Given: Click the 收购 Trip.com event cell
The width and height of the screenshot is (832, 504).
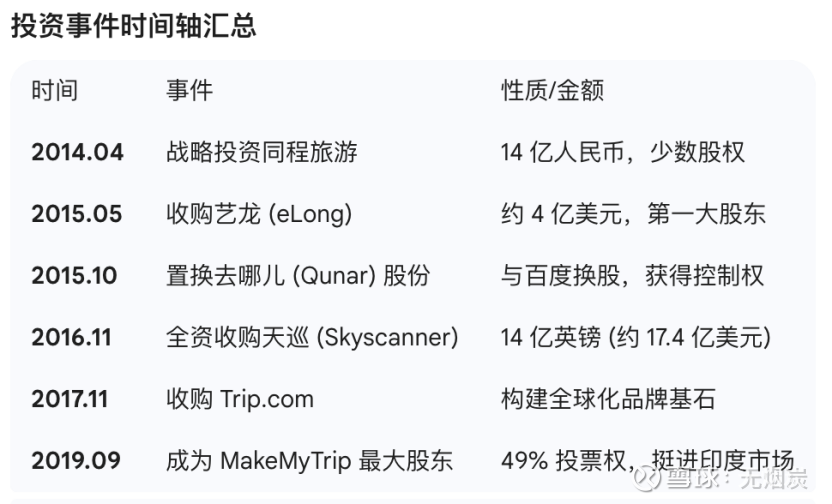Looking at the screenshot, I should coord(240,400).
